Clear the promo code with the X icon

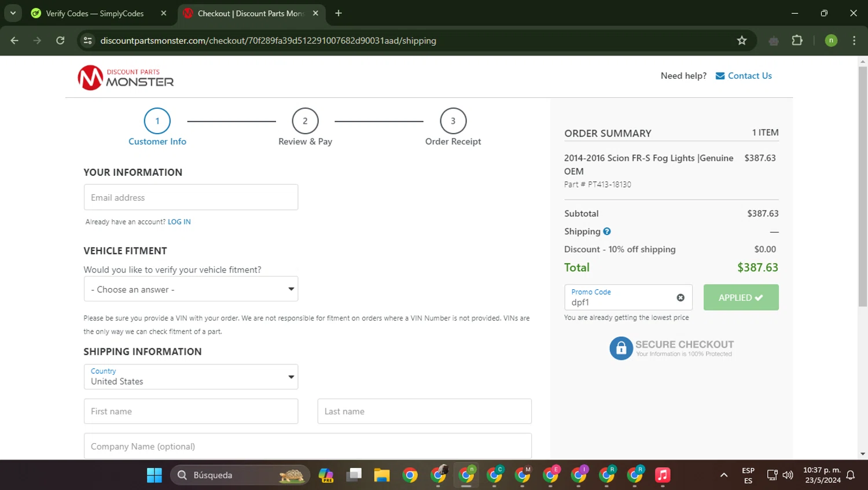click(681, 297)
